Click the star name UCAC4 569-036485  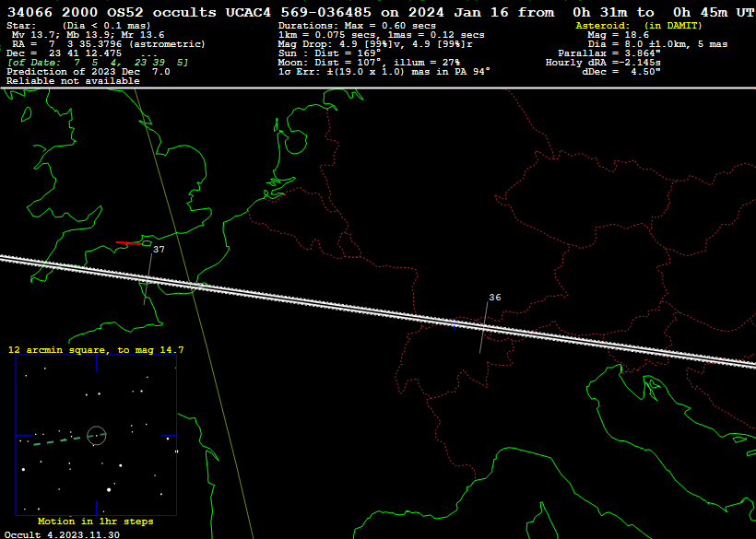299,13
